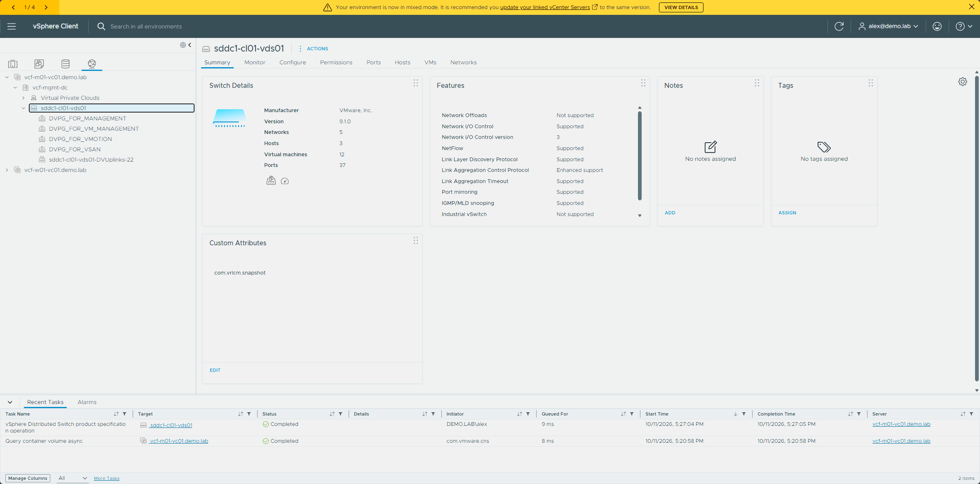Filter the Task Name column

click(124, 414)
